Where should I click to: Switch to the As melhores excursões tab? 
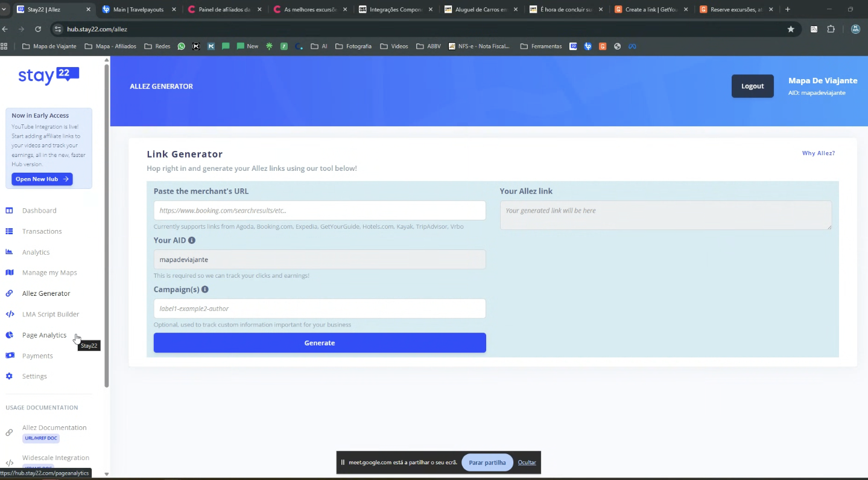(x=311, y=10)
